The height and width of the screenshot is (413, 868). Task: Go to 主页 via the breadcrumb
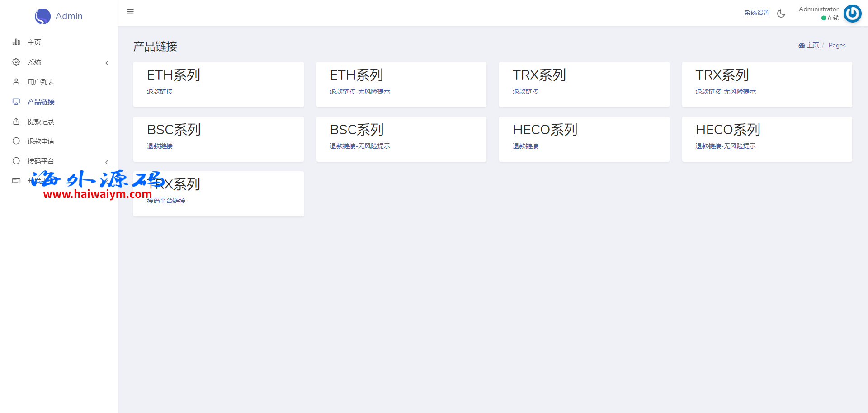(x=812, y=45)
